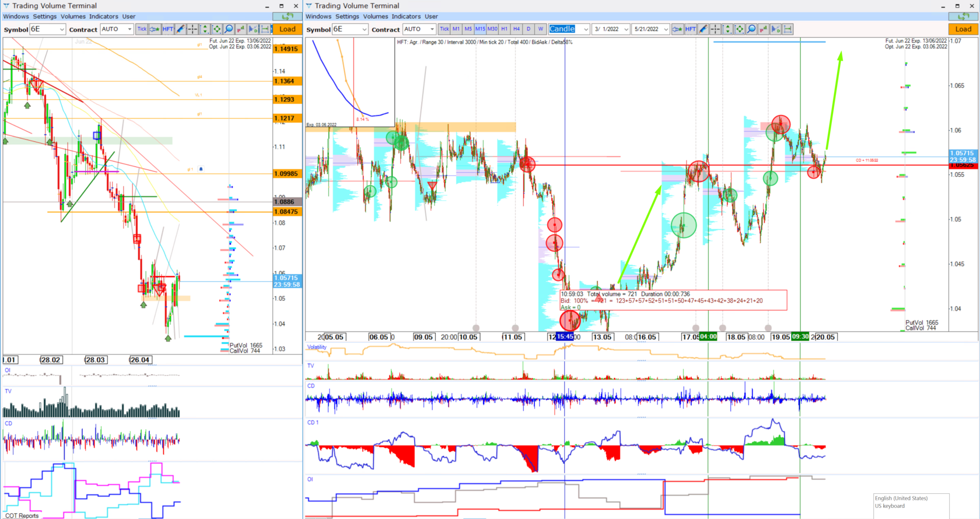Open Contract dropdown in left window
980x519 pixels.
(x=117, y=29)
